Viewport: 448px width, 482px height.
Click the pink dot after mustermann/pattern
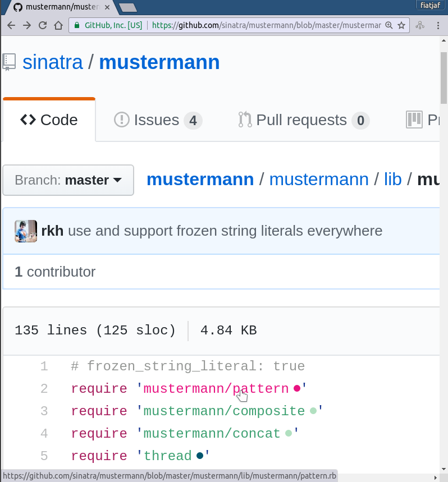297,388
